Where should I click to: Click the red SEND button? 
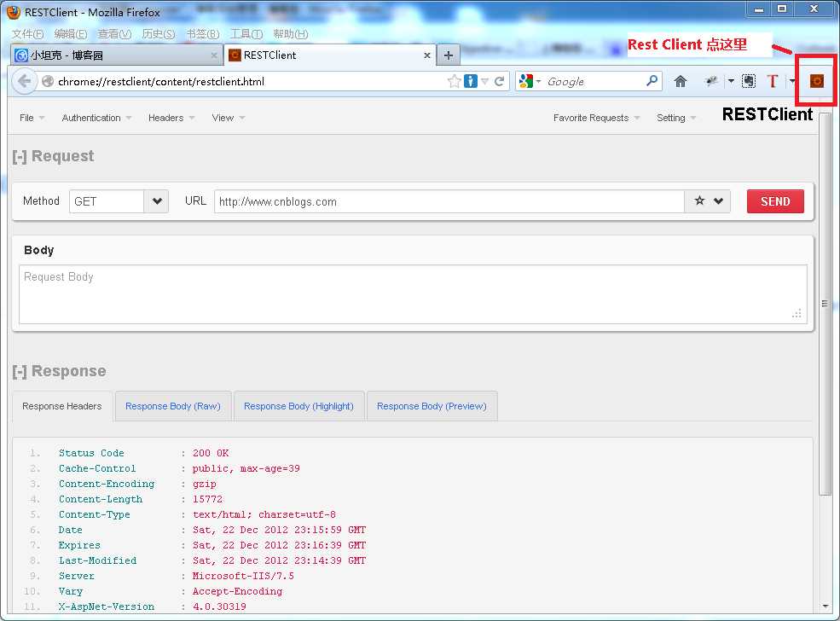[x=775, y=201]
